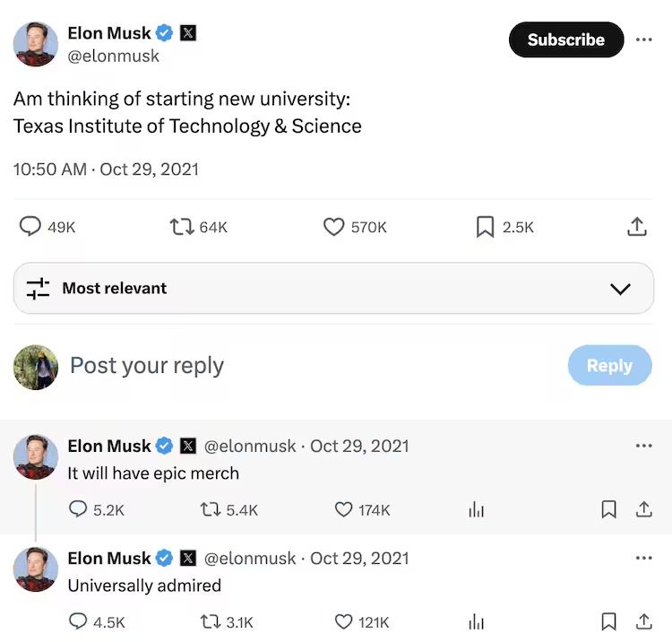Open more options on "It will have epic merch"
This screenshot has height=642, width=672.
(x=643, y=446)
